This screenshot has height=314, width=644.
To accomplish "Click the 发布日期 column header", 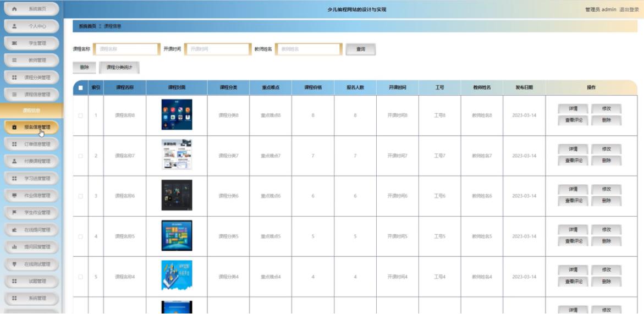I will pos(524,88).
